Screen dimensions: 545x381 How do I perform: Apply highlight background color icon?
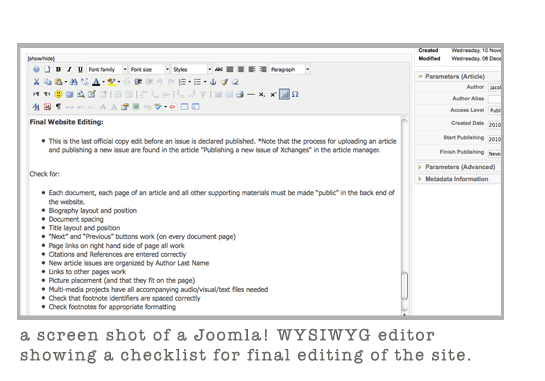tap(112, 82)
